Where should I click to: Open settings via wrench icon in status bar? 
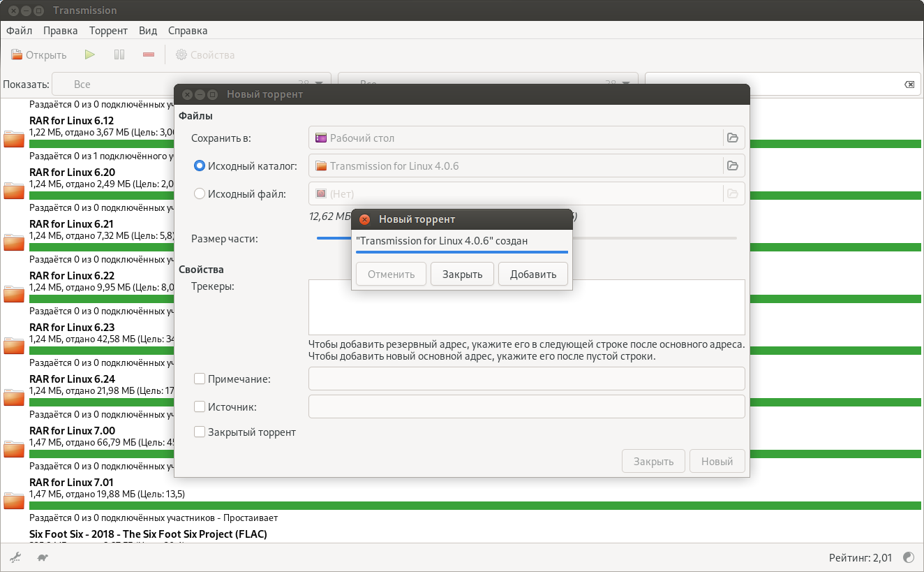(x=15, y=557)
